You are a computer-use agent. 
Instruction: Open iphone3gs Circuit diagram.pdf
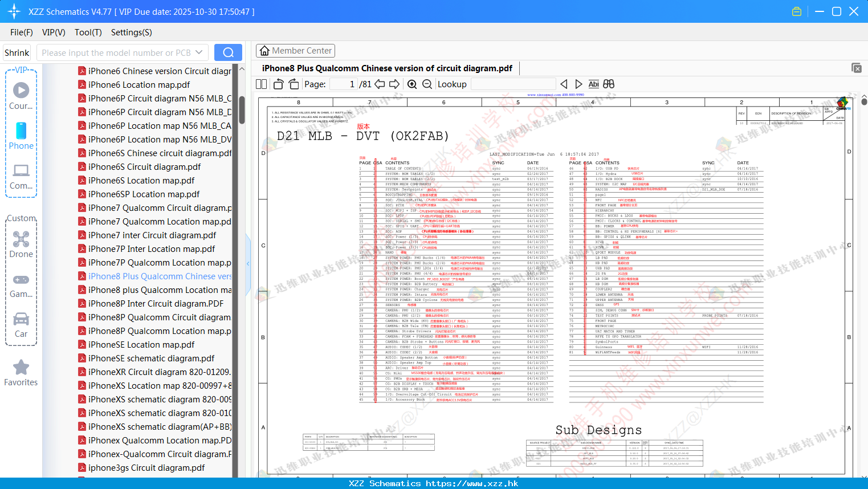(146, 468)
